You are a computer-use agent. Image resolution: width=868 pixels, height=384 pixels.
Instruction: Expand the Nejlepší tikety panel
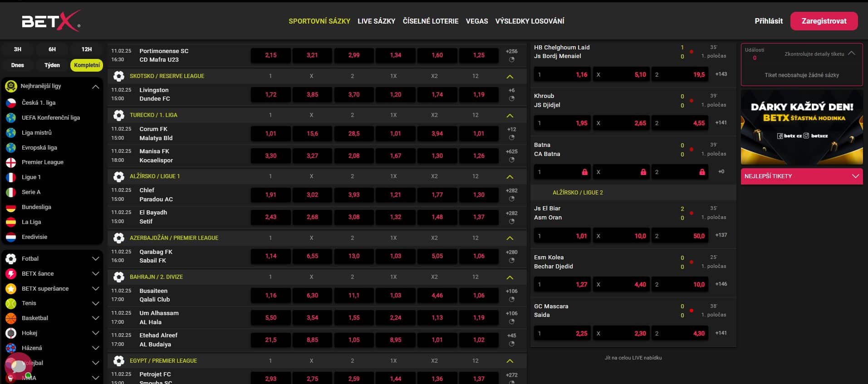pos(802,176)
